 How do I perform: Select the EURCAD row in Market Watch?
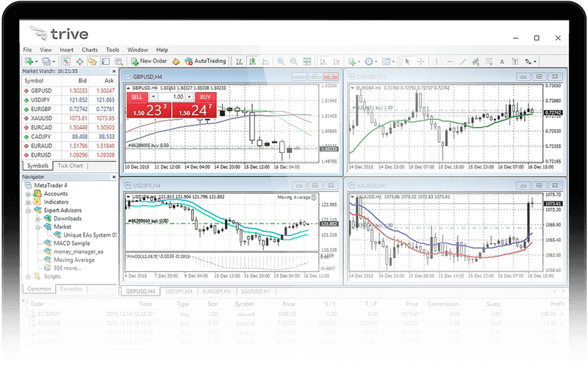pyautogui.click(x=69, y=127)
